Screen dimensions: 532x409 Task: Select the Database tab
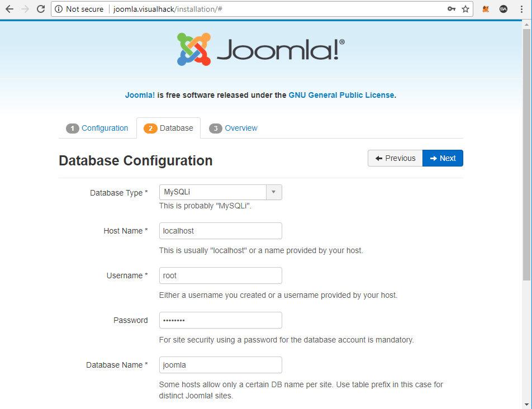[x=169, y=128]
